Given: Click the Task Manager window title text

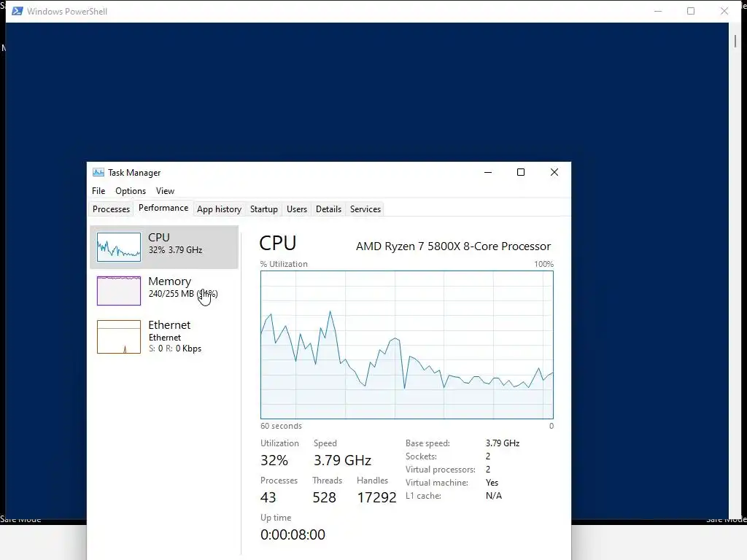Looking at the screenshot, I should (134, 173).
